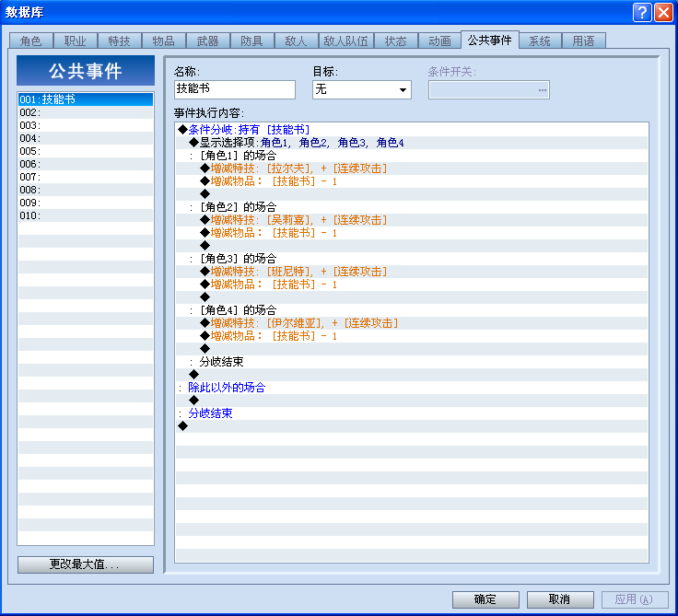Select the [角色3] 的场合 line
Viewport: 678px width, 616px height.
pyautogui.click(x=412, y=259)
